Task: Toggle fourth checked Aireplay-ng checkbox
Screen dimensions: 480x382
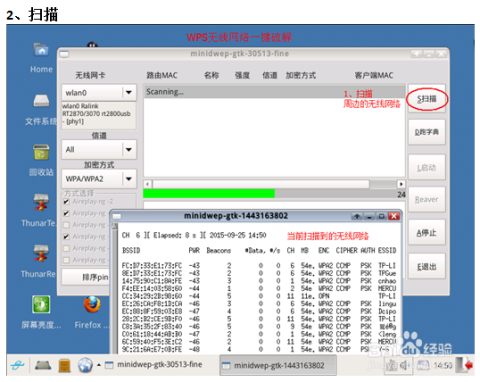Action: click(x=66, y=237)
